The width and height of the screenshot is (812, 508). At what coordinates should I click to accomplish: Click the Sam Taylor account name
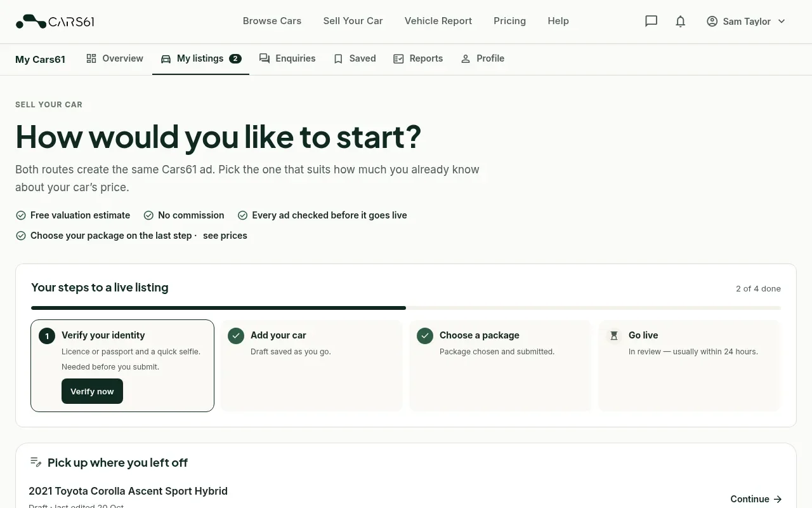(x=747, y=22)
